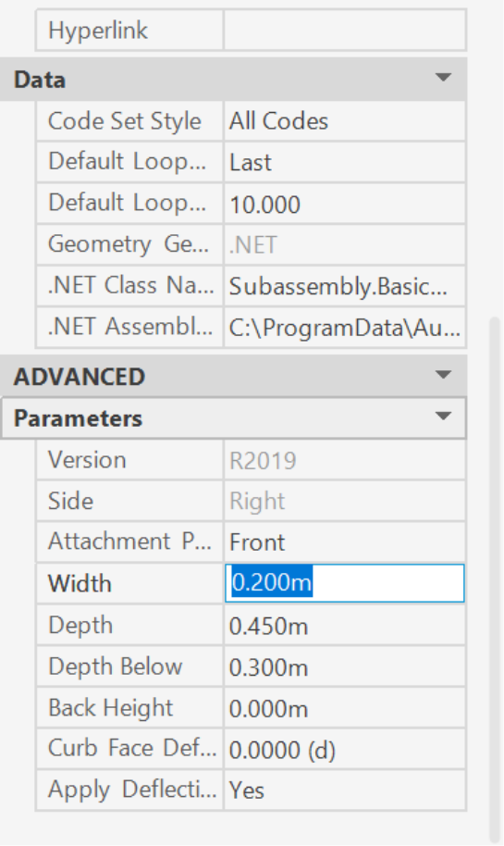Collapse the ADVANCED section arrow

coord(443,375)
